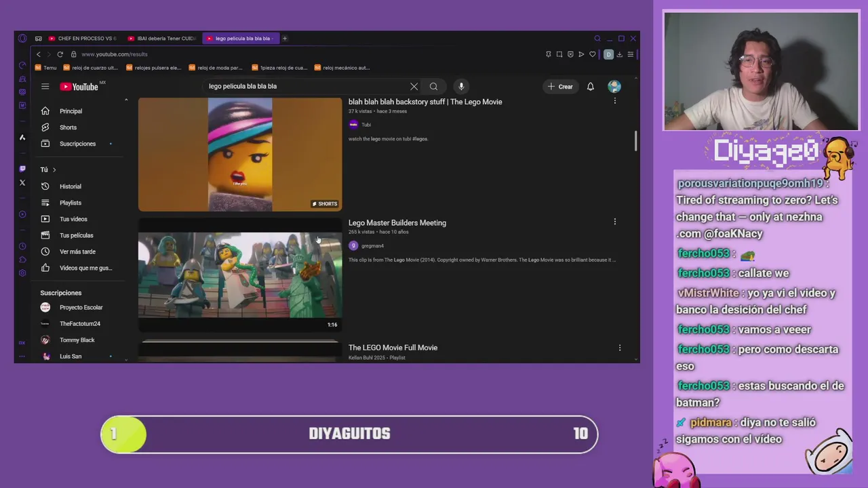Open Lego Master Builders Meeting title link
Viewport: 868px width, 488px height.
397,222
